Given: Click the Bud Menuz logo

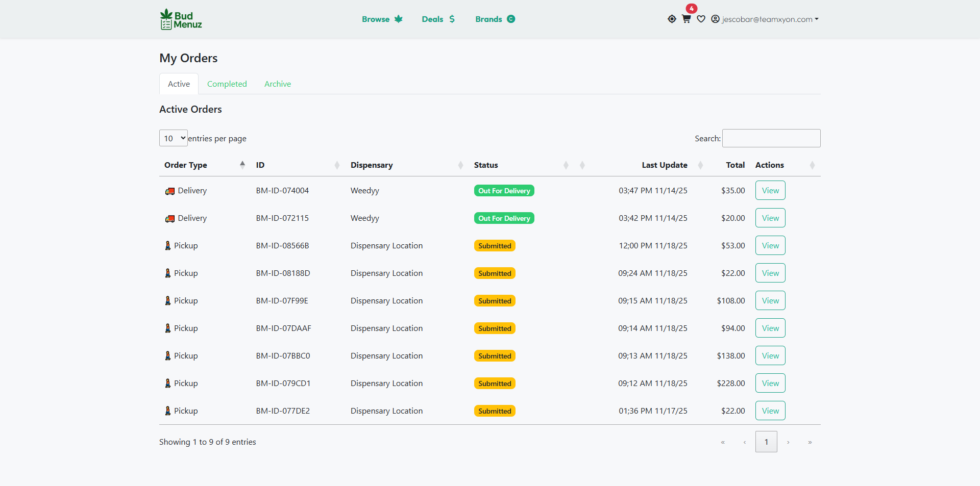Looking at the screenshot, I should click(x=181, y=19).
